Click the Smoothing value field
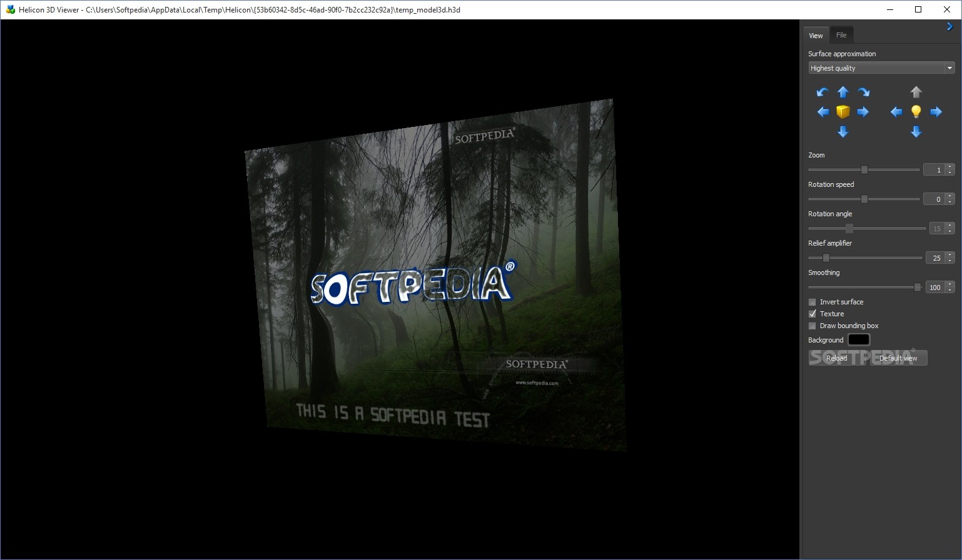Screen dimensions: 962x560 [936, 287]
